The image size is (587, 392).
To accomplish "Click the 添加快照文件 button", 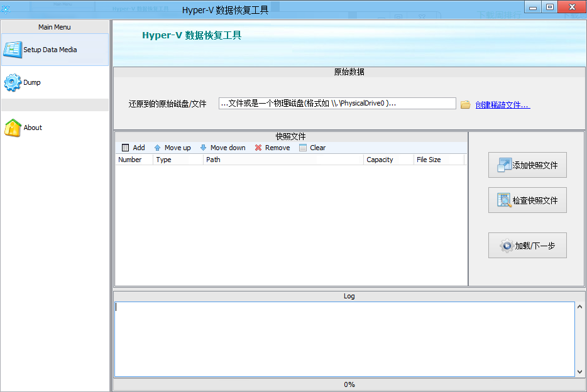I will point(527,165).
